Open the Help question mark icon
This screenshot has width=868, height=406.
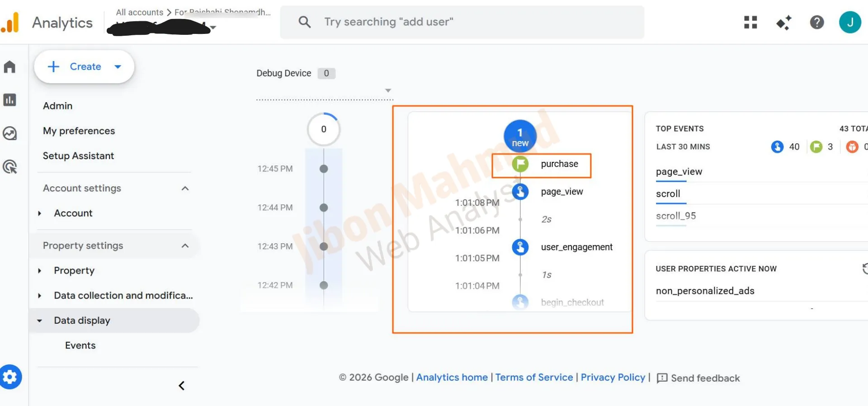pos(816,22)
